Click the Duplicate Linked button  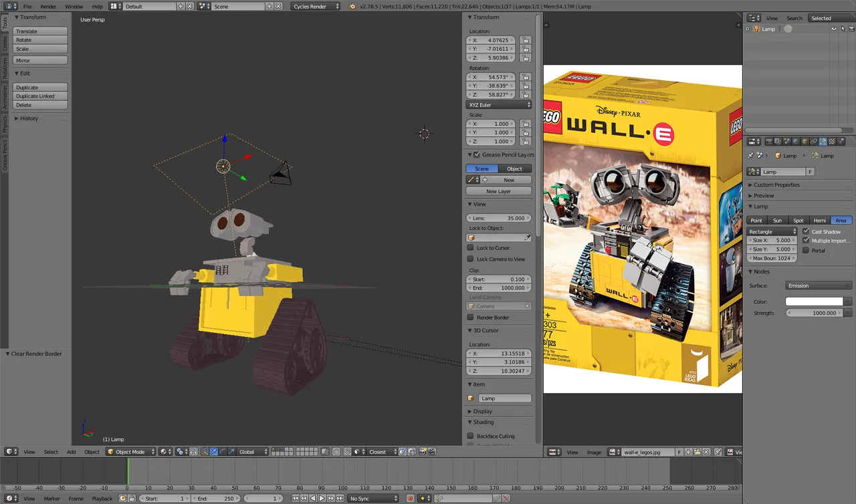pos(40,96)
